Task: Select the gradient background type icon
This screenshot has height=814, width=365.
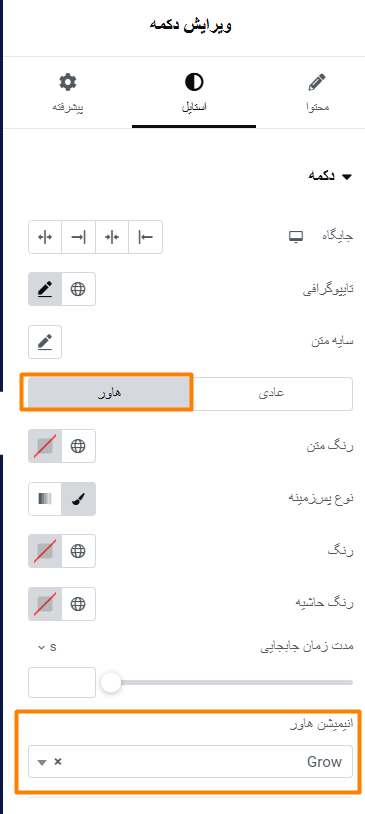Action: (x=45, y=499)
